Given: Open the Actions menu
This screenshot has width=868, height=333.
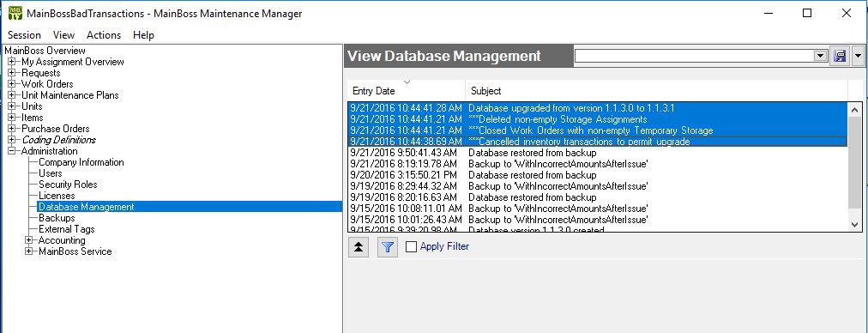Looking at the screenshot, I should [104, 35].
